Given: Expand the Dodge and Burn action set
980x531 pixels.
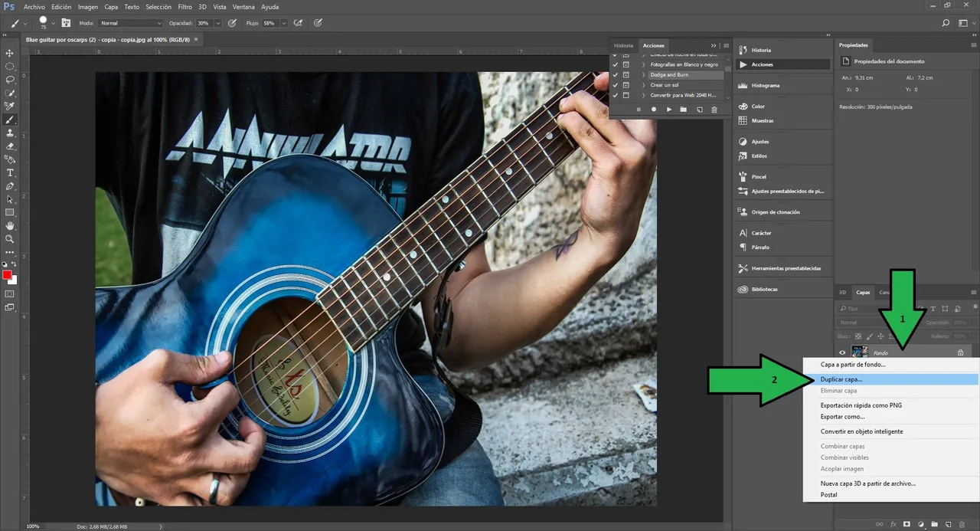Looking at the screenshot, I should coord(644,75).
